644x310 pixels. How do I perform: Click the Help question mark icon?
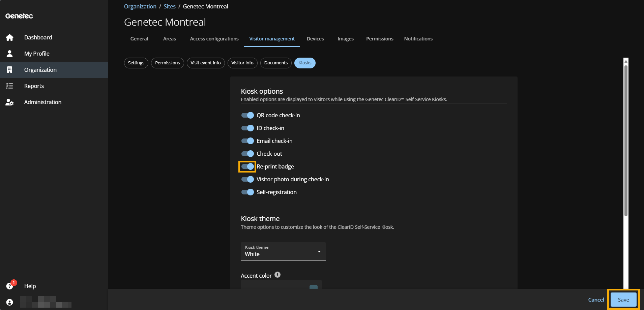pyautogui.click(x=10, y=286)
